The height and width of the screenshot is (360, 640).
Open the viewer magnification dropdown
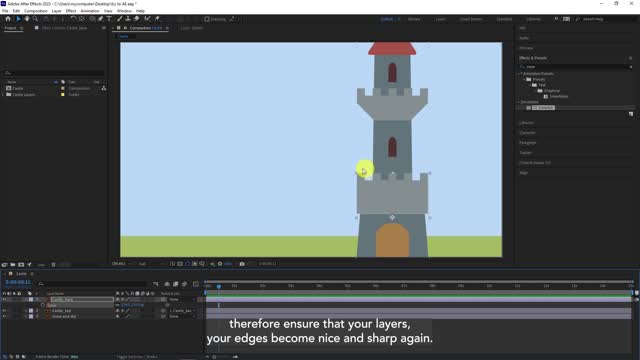pyautogui.click(x=121, y=264)
